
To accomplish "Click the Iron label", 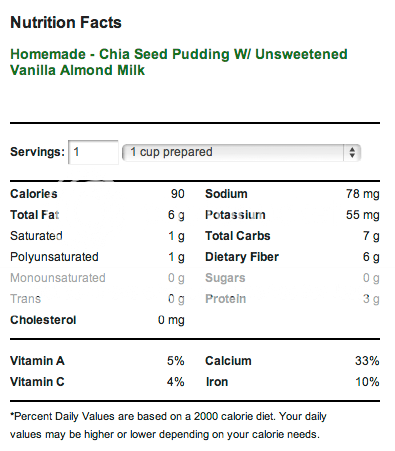I will [x=217, y=382].
